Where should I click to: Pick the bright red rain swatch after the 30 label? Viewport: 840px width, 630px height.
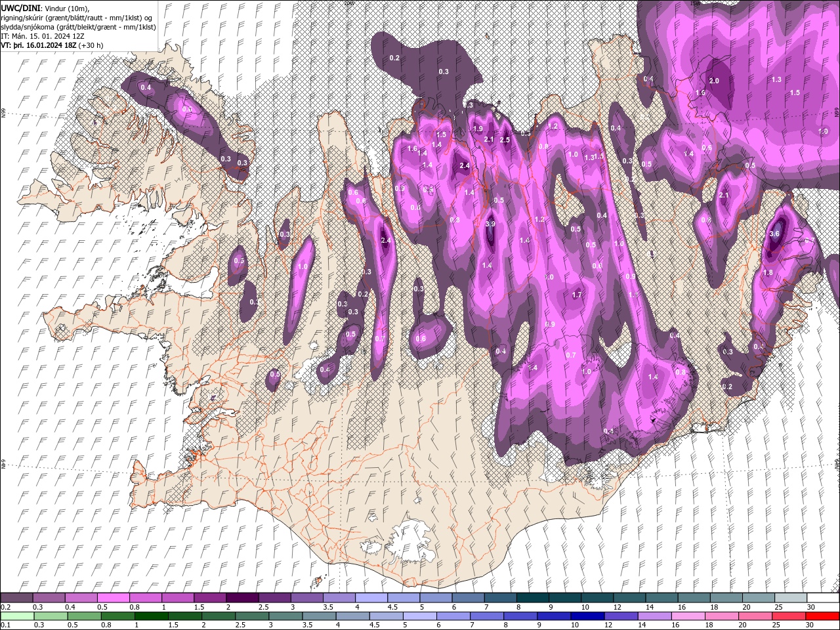[822, 616]
